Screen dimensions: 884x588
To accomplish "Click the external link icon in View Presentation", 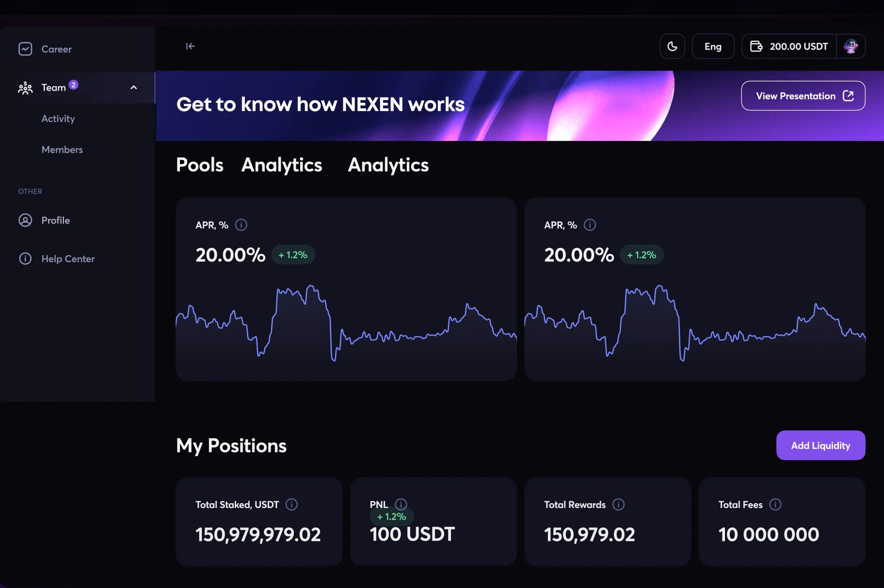I will click(x=848, y=96).
